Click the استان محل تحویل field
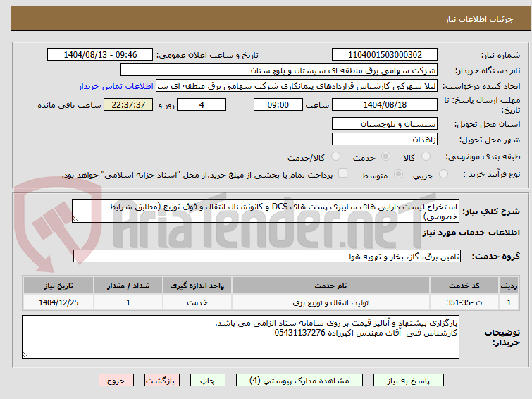Image resolution: width=532 pixels, height=399 pixels. [x=385, y=124]
